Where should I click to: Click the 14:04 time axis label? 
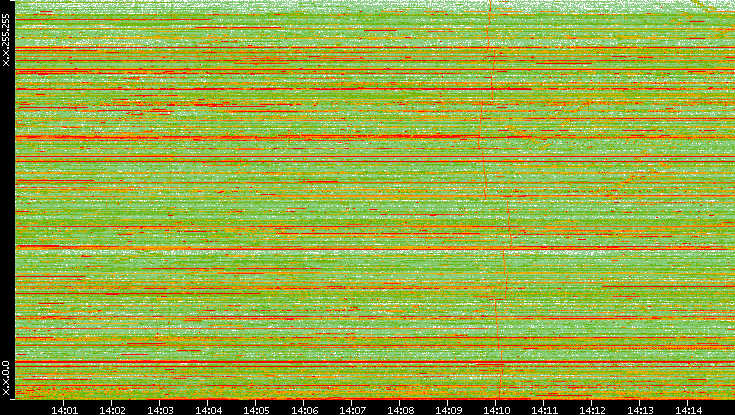tap(208, 410)
